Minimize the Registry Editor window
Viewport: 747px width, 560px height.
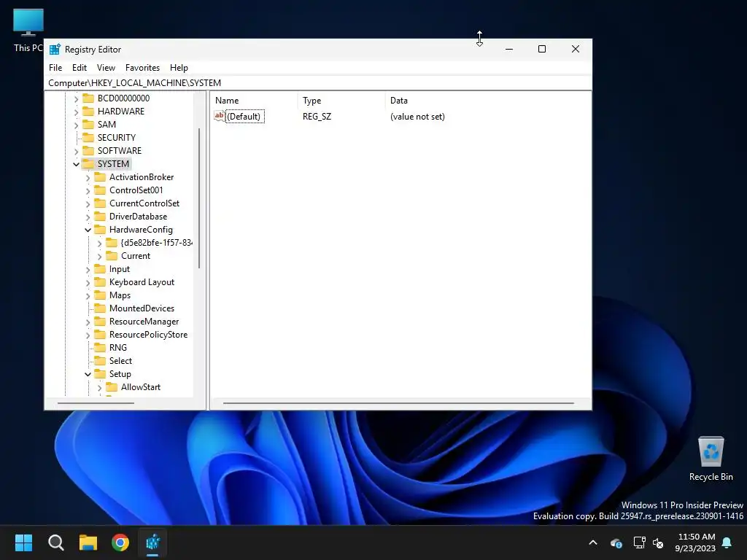(508, 49)
